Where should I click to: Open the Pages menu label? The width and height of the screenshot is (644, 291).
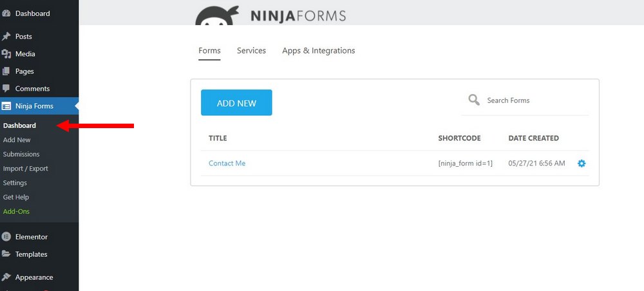coord(24,71)
